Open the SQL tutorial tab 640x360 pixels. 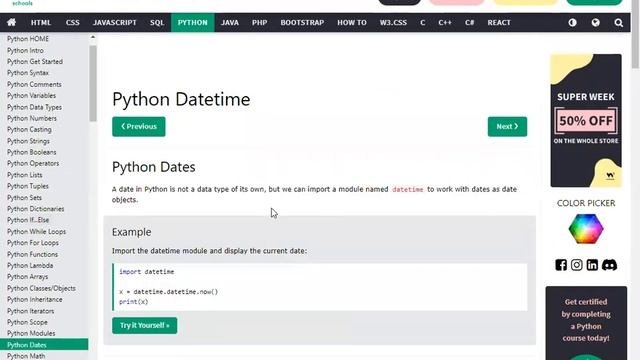(x=157, y=22)
